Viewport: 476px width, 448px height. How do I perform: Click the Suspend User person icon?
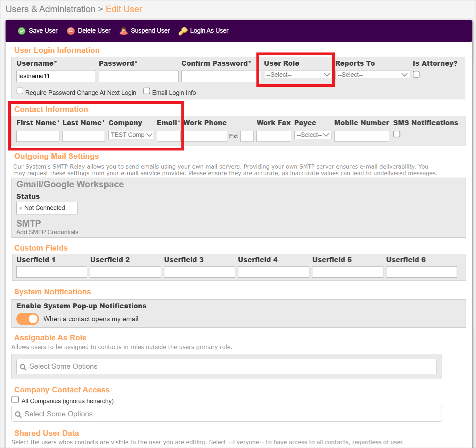click(x=123, y=31)
